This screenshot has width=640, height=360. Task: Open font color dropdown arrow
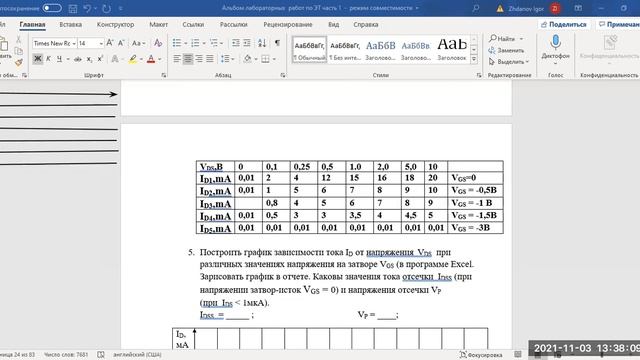(x=160, y=60)
